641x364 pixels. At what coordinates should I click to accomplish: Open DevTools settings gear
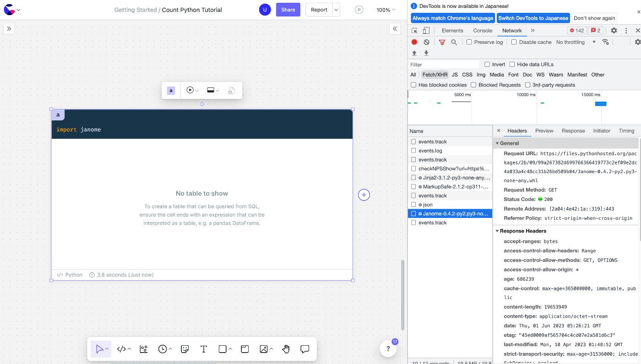614,31
